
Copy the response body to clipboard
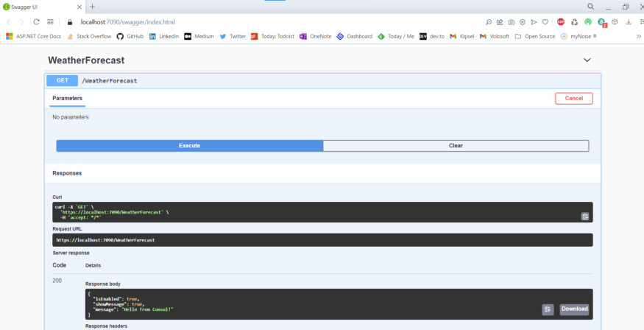coord(548,309)
